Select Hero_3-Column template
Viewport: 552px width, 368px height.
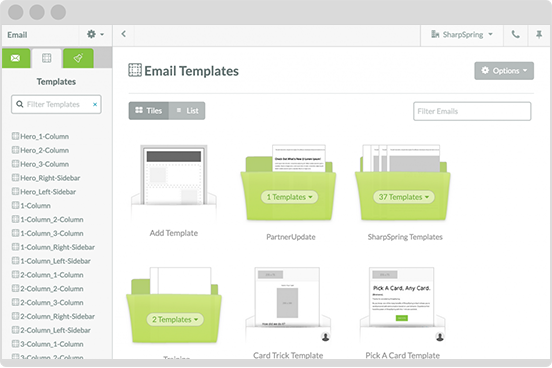click(40, 164)
